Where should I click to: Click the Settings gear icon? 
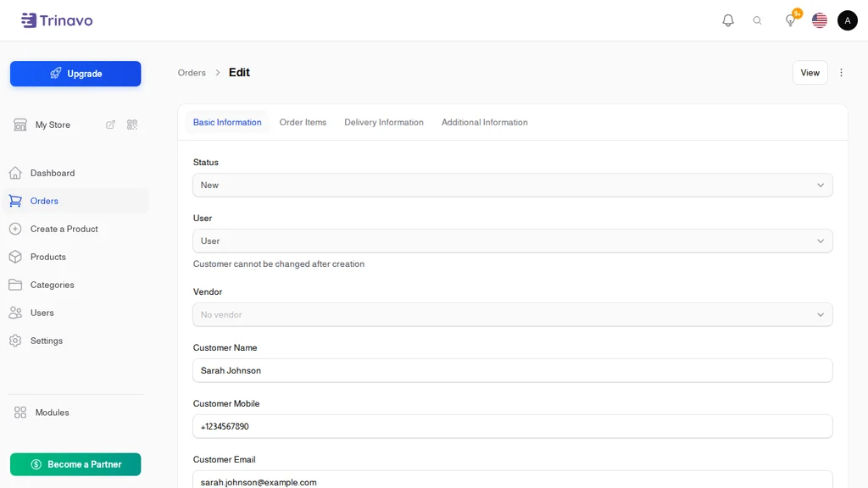click(15, 341)
